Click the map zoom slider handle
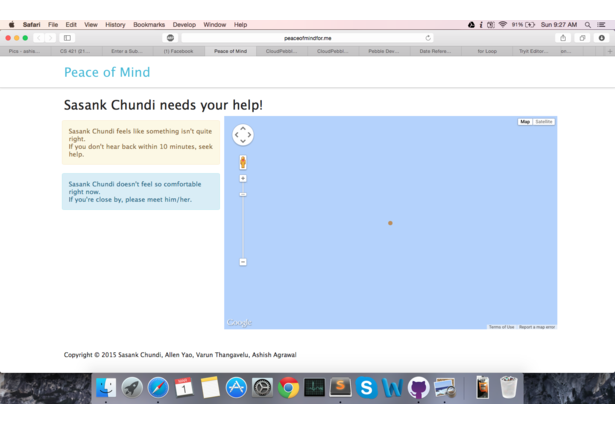 click(243, 195)
